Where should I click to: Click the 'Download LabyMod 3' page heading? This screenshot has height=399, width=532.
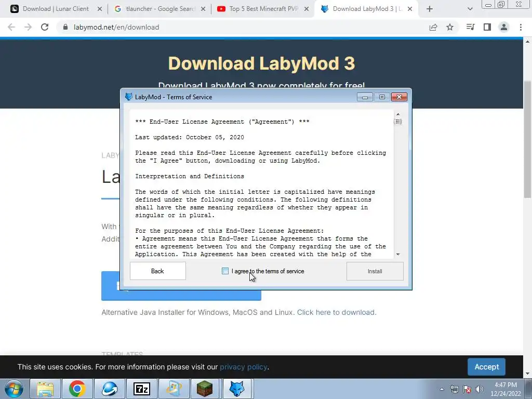coord(262,63)
